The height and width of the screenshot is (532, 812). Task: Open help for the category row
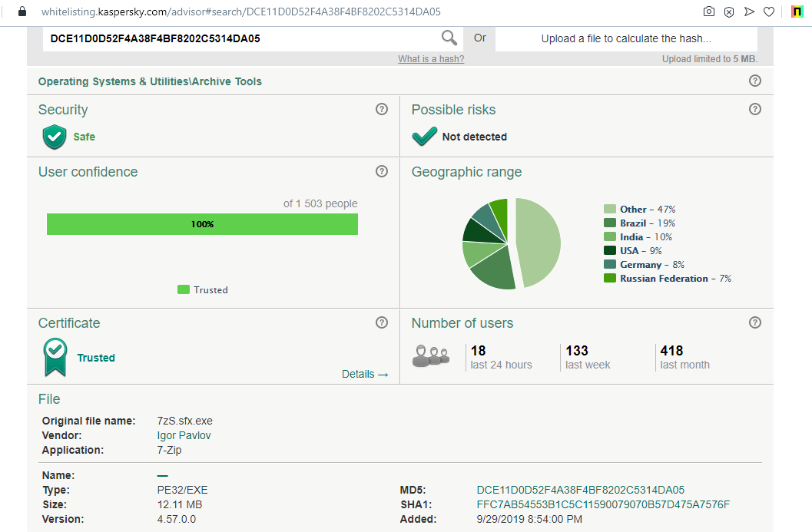755,81
